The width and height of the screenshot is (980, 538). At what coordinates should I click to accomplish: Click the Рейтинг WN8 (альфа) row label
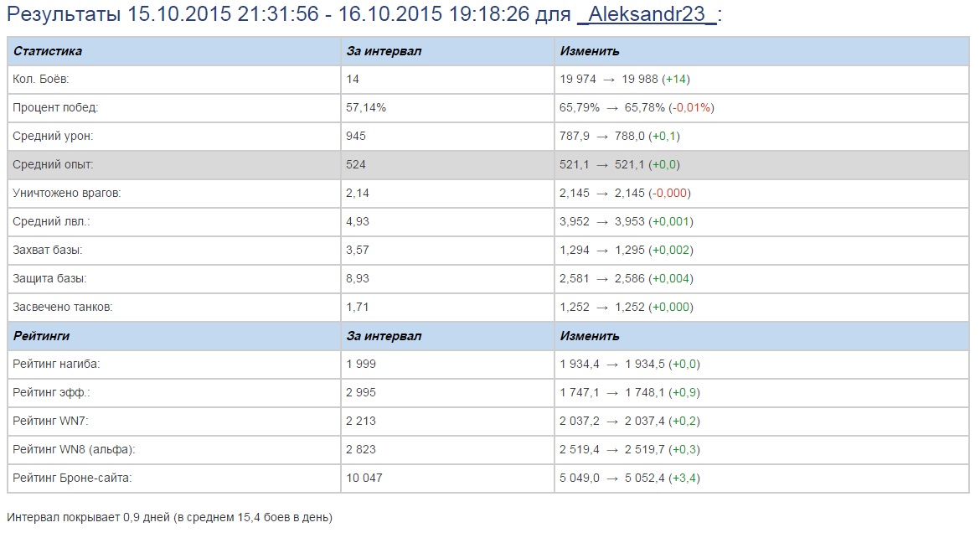coord(74,450)
